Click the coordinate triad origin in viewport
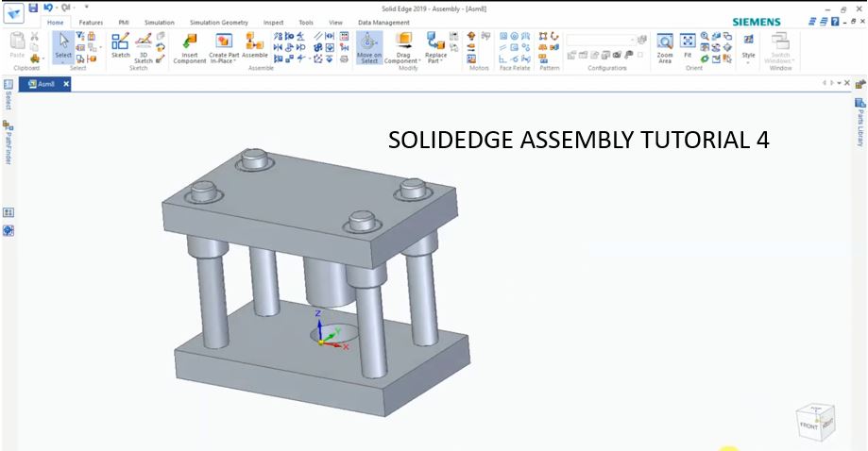Screen dimensions: 868x451 pyautogui.click(x=321, y=342)
